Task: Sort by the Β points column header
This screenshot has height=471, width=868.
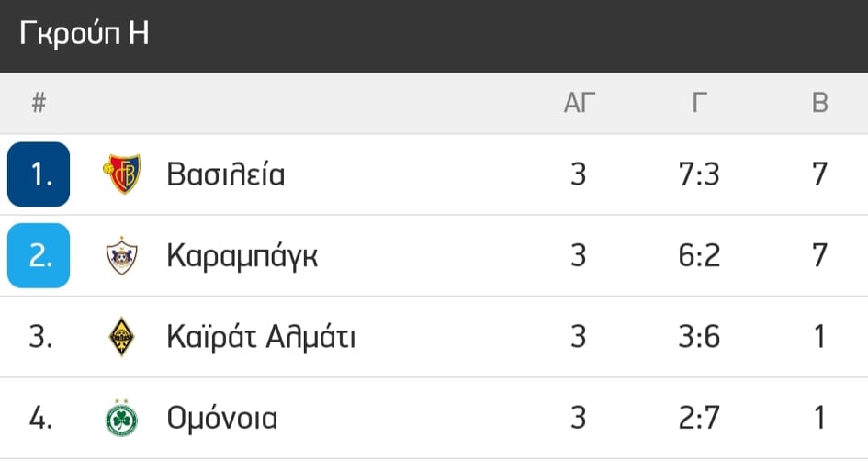Action: point(820,103)
